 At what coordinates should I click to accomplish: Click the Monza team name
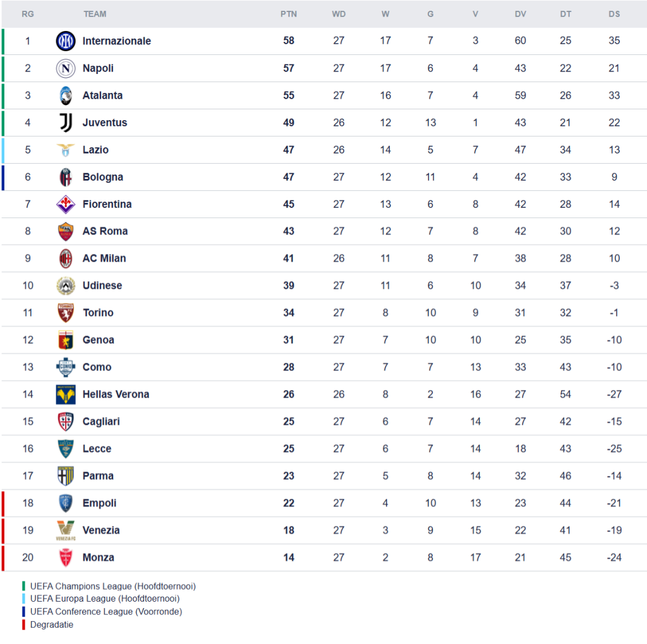[x=99, y=557]
